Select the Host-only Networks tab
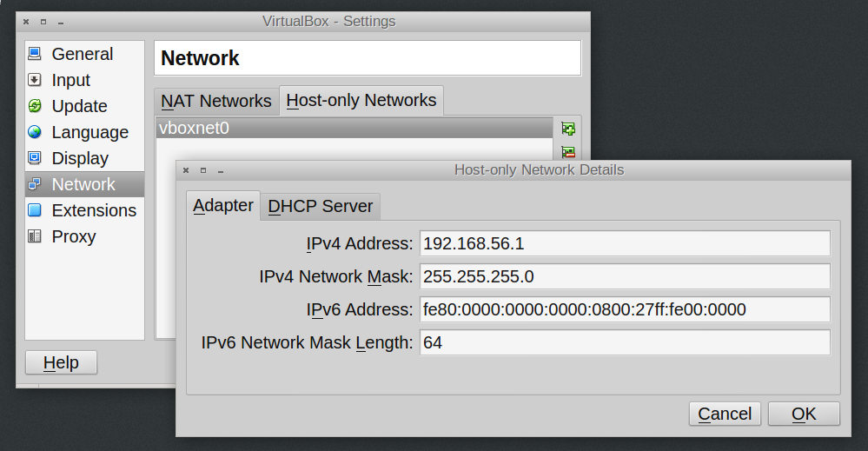 pyautogui.click(x=361, y=101)
